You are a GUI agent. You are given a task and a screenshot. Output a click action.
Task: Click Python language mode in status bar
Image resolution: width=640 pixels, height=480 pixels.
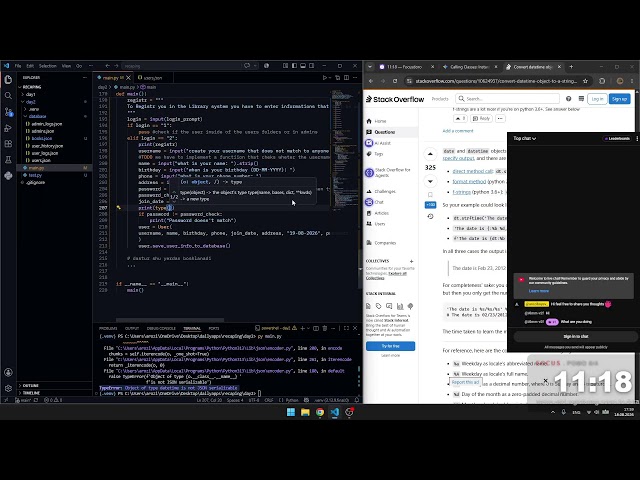click(291, 400)
